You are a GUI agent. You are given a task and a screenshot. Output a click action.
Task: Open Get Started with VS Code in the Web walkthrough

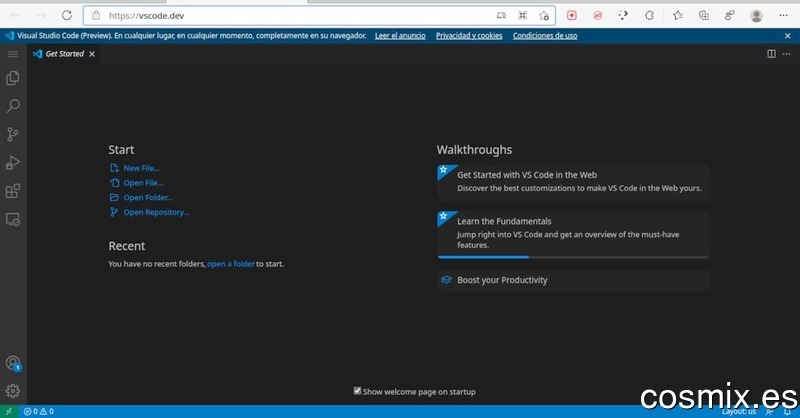click(573, 182)
